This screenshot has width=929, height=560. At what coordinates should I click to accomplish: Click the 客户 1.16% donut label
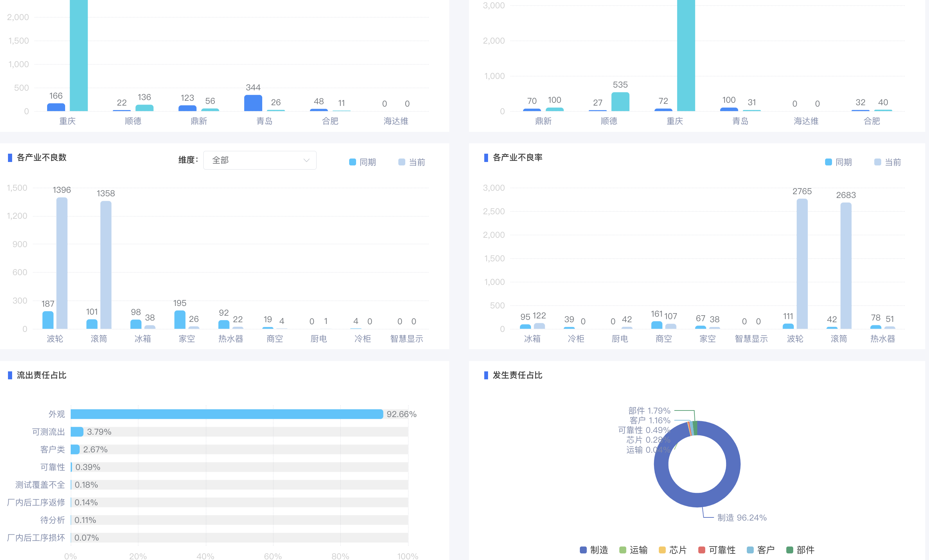650,420
